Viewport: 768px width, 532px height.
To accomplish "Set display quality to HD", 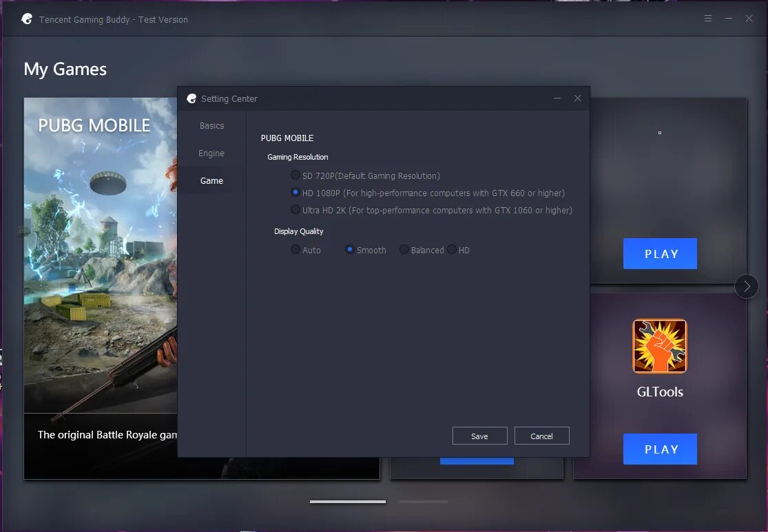I will coord(452,250).
